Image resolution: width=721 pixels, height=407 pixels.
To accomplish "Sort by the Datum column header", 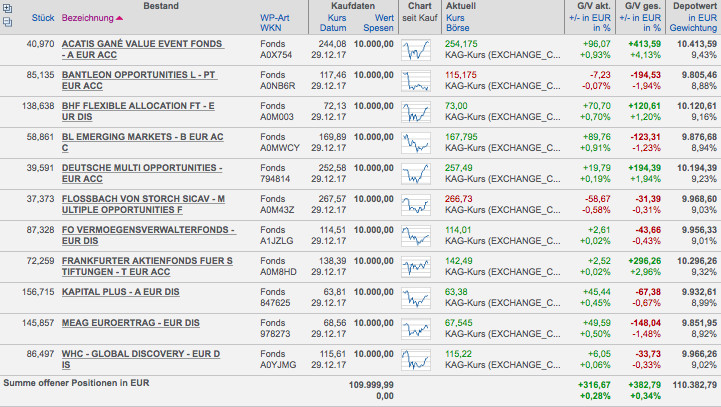I will coord(333,28).
